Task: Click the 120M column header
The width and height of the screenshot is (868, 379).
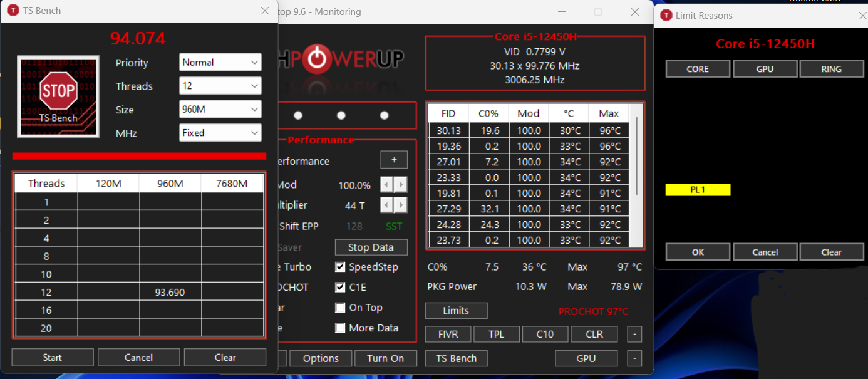Action: (x=108, y=184)
